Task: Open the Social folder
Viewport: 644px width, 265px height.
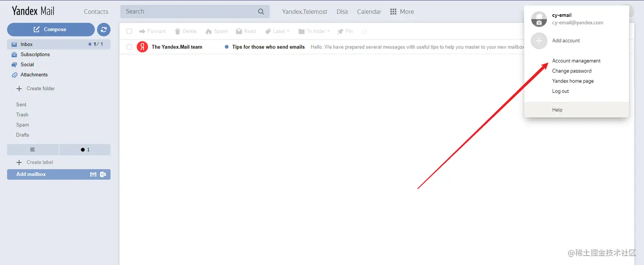Action: [27, 65]
